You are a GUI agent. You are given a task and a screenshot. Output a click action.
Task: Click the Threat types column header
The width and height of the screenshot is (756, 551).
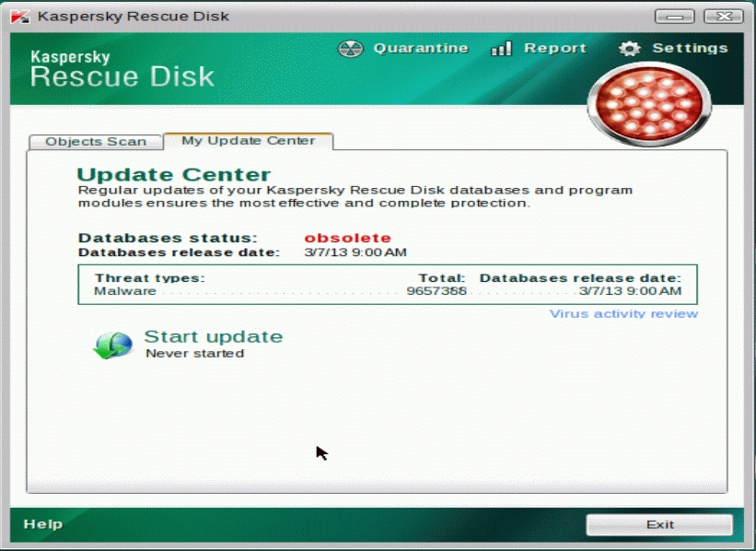coord(150,278)
